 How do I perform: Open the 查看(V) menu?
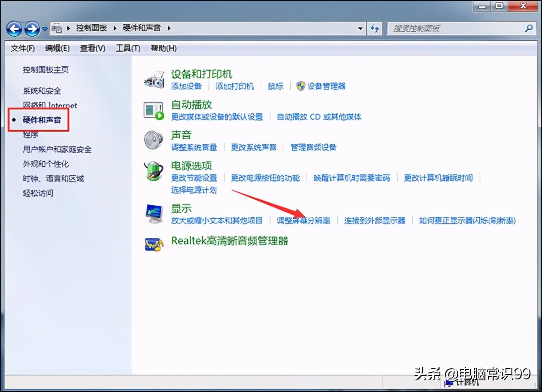click(92, 48)
